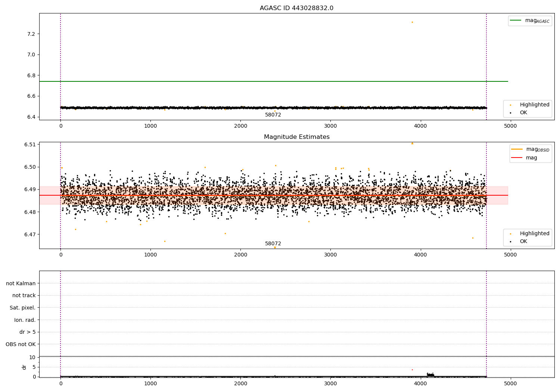Click the orange up-triangle marker at the top edge of the middle plot
The image size is (560, 392).
pyautogui.click(x=412, y=143)
